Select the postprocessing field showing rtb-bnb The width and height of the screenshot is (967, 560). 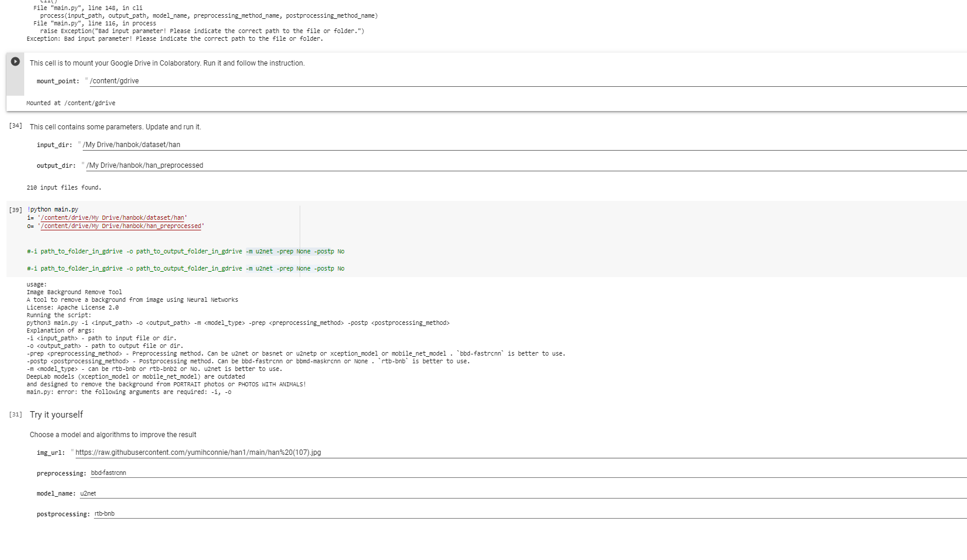103,513
